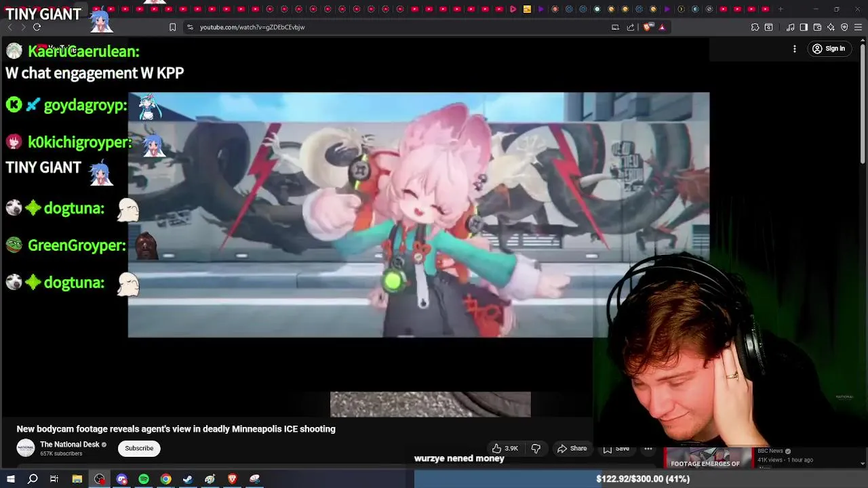Click the video title text
The height and width of the screenshot is (488, 868).
176,429
